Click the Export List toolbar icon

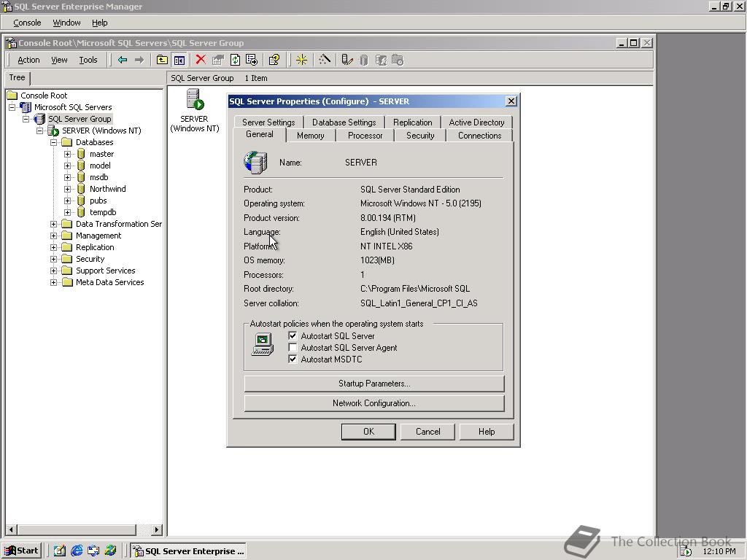point(252,60)
